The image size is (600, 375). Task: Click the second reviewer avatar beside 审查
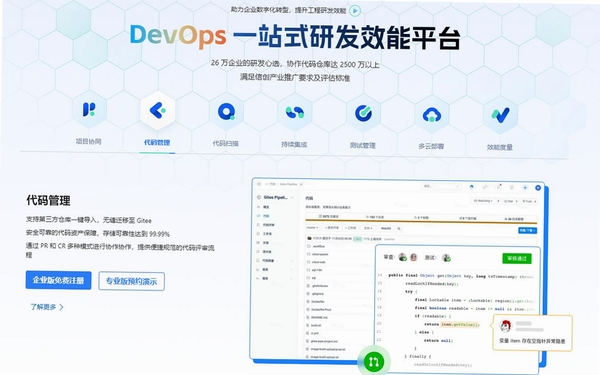(x=413, y=257)
